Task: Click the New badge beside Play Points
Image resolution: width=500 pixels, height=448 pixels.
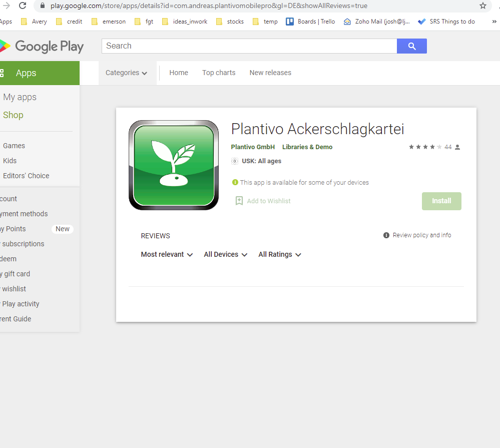Action: click(63, 229)
